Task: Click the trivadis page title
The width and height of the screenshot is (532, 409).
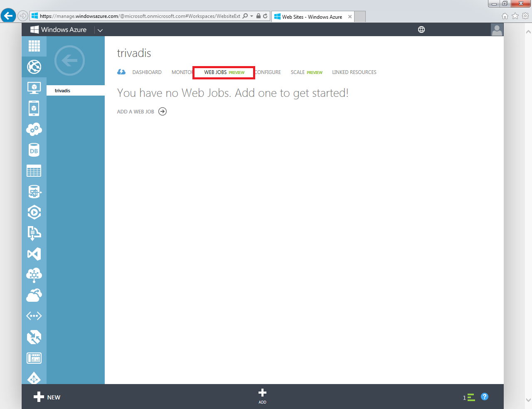Action: click(134, 53)
